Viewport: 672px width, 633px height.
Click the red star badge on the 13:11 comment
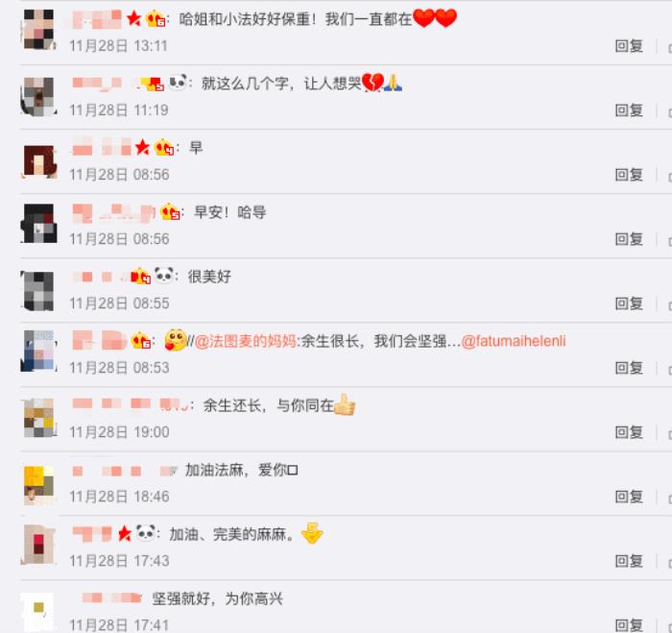click(x=134, y=18)
